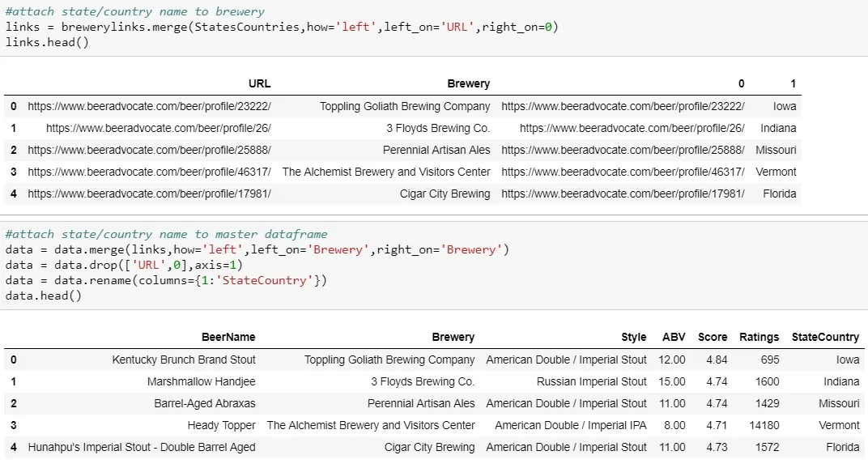Click the data.merge(links...) code line
The width and height of the screenshot is (868, 468).
(257, 249)
